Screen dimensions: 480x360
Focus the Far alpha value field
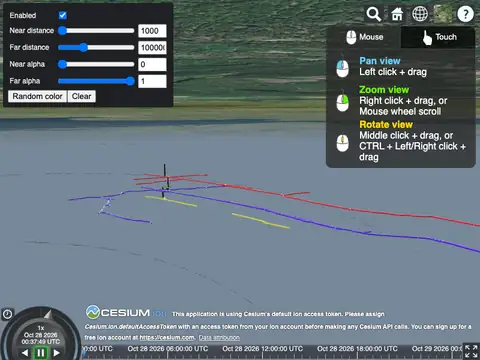[x=152, y=81]
